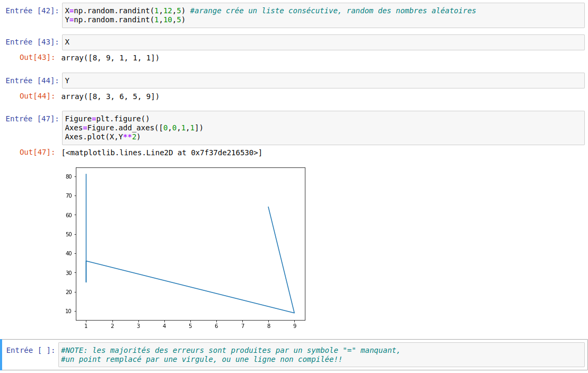Click the array([8, 9, 1, 1, 1]) output
Image resolution: width=588 pixels, height=373 pixels.
(x=110, y=58)
